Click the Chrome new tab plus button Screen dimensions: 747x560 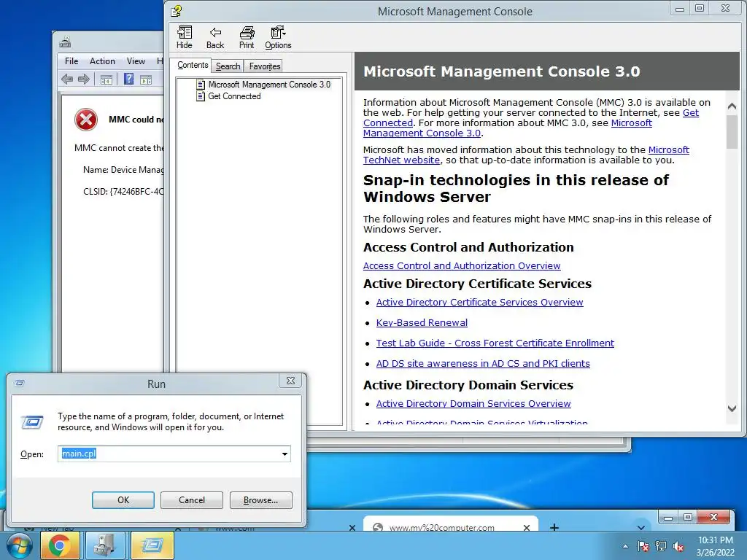point(554,526)
